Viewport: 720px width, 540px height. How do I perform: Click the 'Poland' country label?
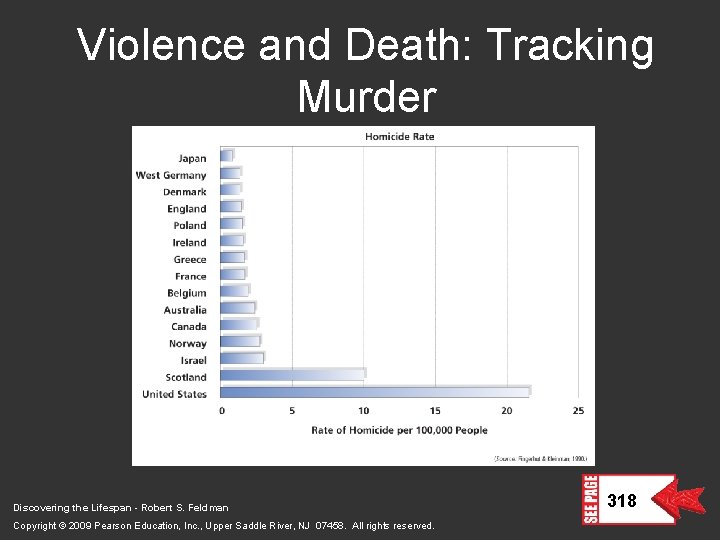point(190,225)
